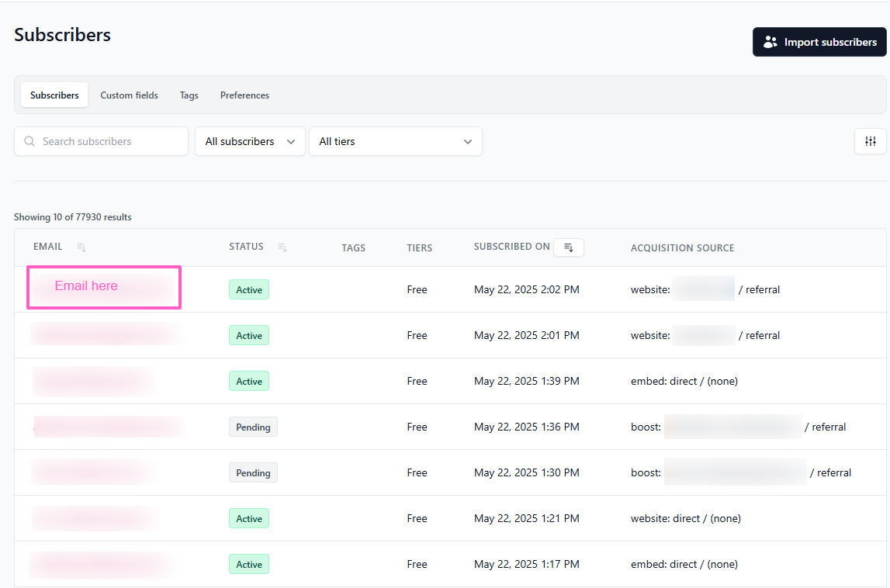Click the Status column sort icon
Viewport: 890px width, 588px height.
pyautogui.click(x=282, y=247)
